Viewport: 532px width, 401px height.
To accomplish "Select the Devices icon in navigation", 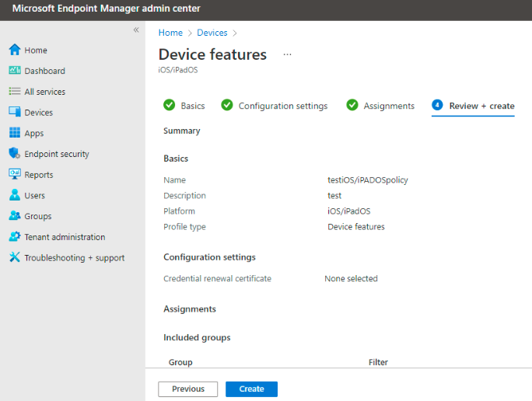I will (x=15, y=113).
